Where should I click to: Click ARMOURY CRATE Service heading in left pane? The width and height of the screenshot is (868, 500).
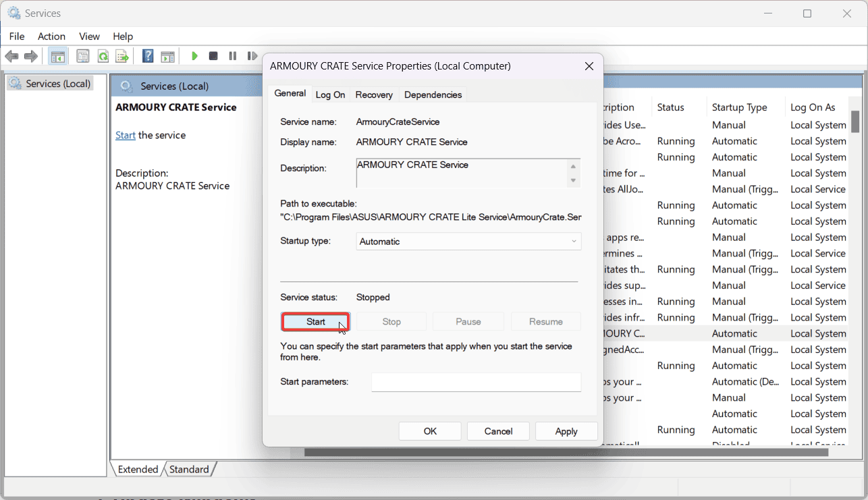coord(176,107)
